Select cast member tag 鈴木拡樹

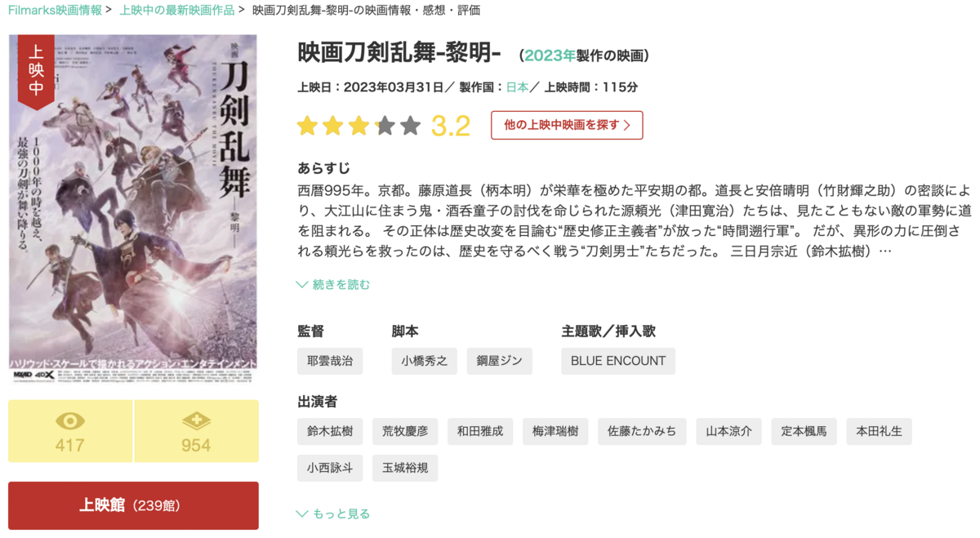(x=330, y=431)
